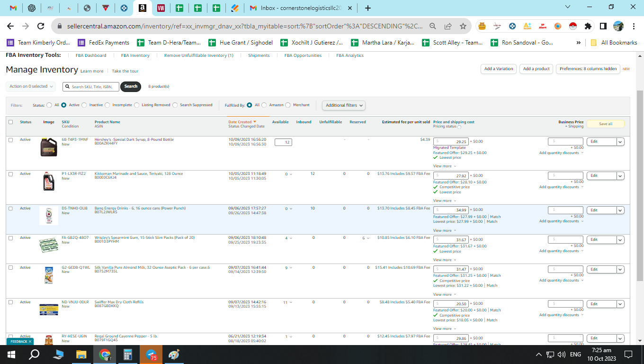Choose Fulfilled By Amazon radio button
Screen dimensions: 644x364
pos(264,105)
